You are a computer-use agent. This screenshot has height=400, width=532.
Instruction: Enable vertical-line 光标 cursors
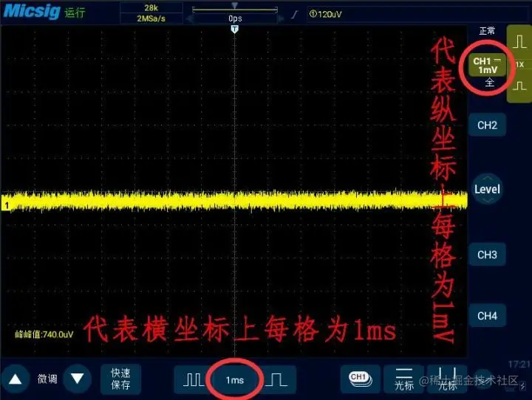pos(447,379)
